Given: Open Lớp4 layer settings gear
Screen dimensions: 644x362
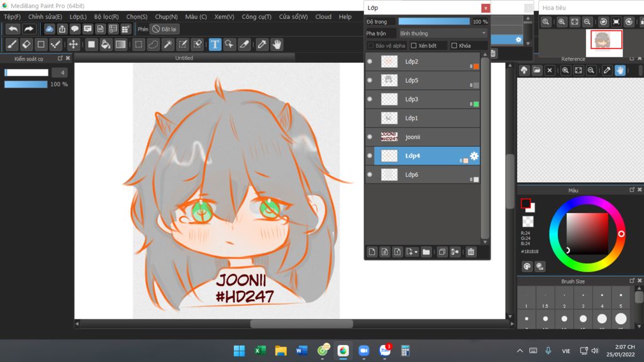Looking at the screenshot, I should click(x=474, y=156).
